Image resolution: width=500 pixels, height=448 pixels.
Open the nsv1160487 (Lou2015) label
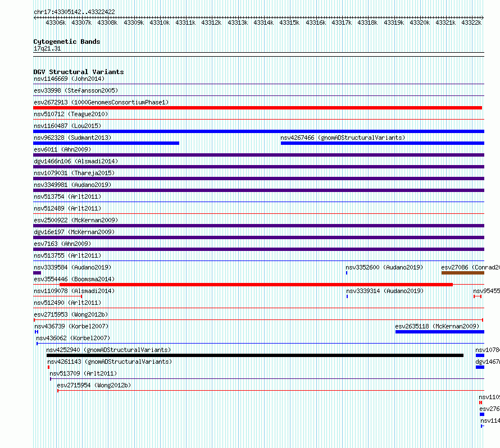tap(67, 126)
